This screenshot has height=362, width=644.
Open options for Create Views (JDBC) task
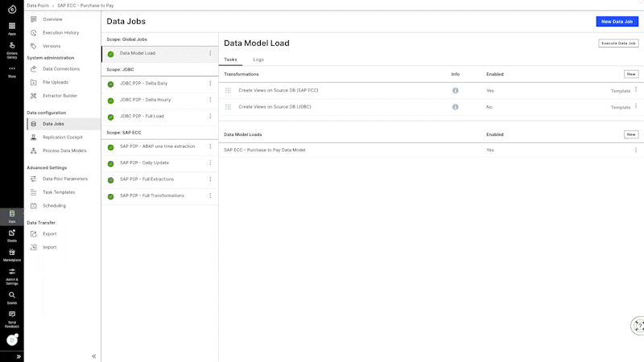[x=636, y=106]
